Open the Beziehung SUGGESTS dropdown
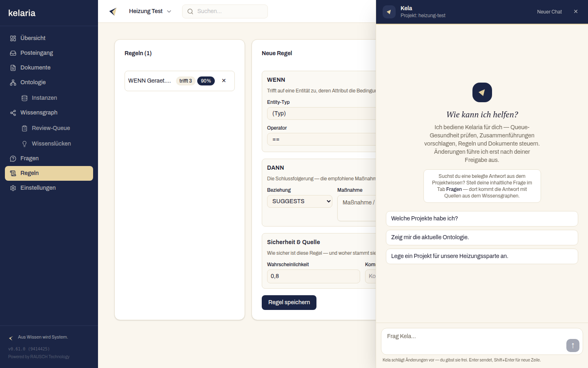The image size is (588, 368). [300, 201]
